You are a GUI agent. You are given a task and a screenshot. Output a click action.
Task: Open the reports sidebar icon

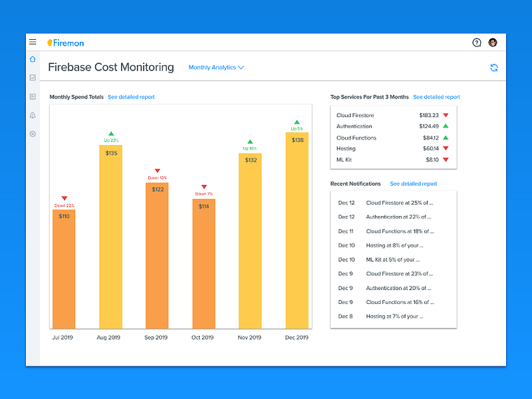[x=33, y=96]
